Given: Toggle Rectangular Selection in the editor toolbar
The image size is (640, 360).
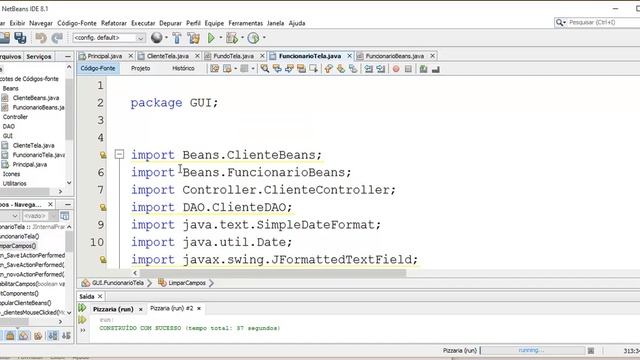Looking at the screenshot, I should (313, 69).
